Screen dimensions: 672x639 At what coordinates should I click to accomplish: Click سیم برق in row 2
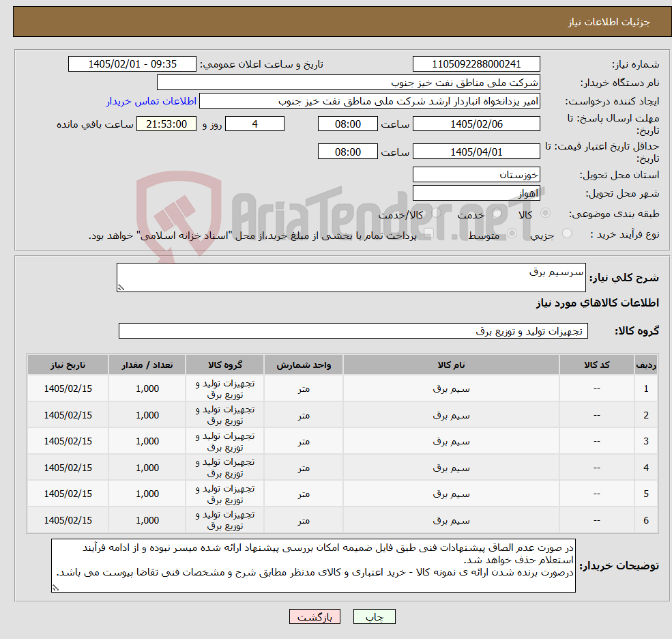tap(451, 416)
